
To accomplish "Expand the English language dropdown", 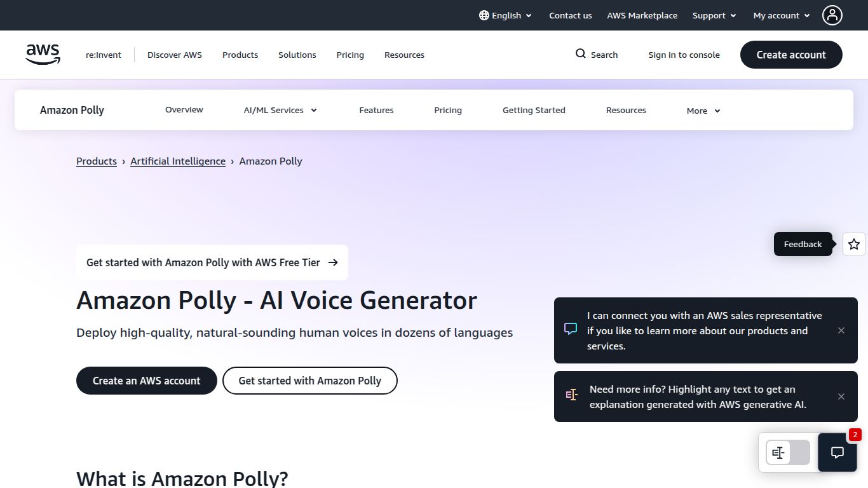I will [505, 15].
